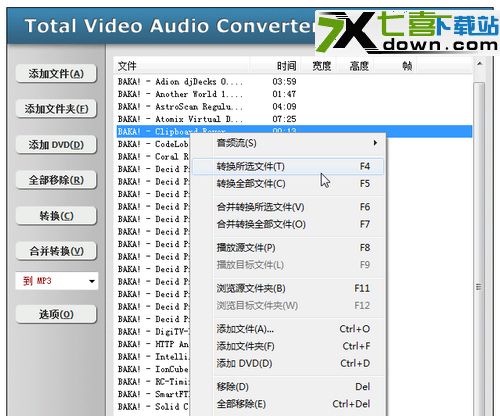Viewport: 500px width, 416px height.
Task: Start conversion with the 转换(C) button
Action: tap(56, 216)
